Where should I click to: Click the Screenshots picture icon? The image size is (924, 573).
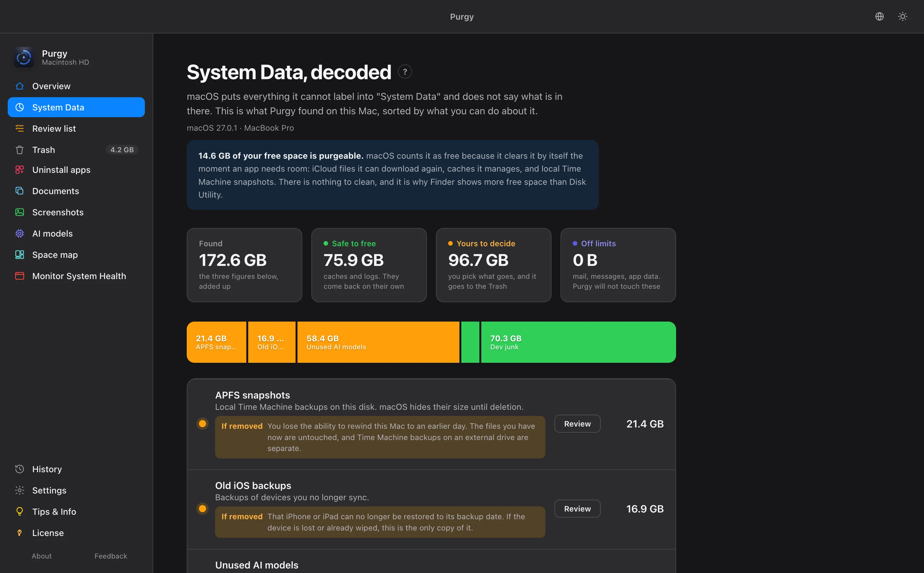[20, 212]
